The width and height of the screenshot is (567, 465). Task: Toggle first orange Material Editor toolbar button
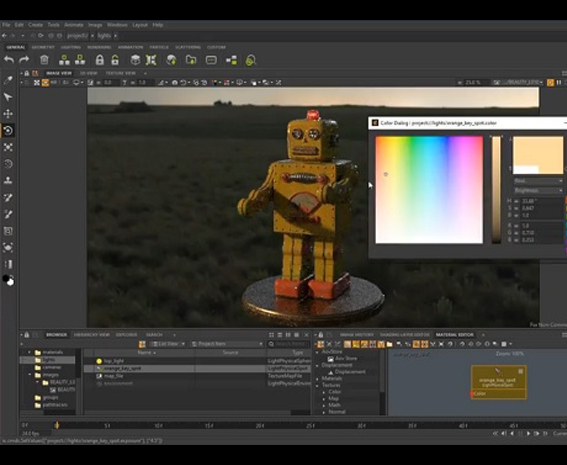coord(320,344)
